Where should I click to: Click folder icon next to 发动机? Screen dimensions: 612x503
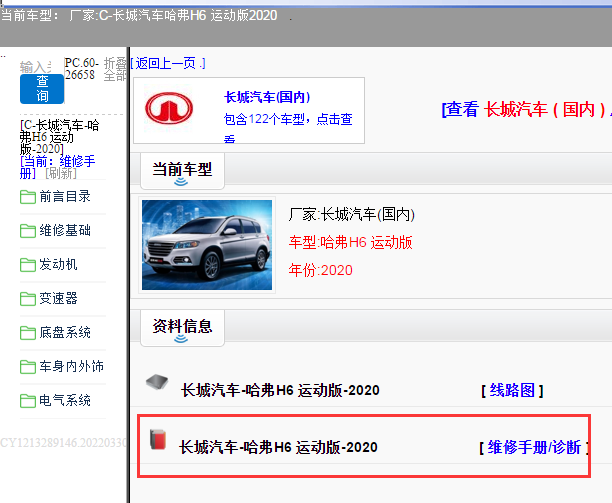click(x=28, y=265)
